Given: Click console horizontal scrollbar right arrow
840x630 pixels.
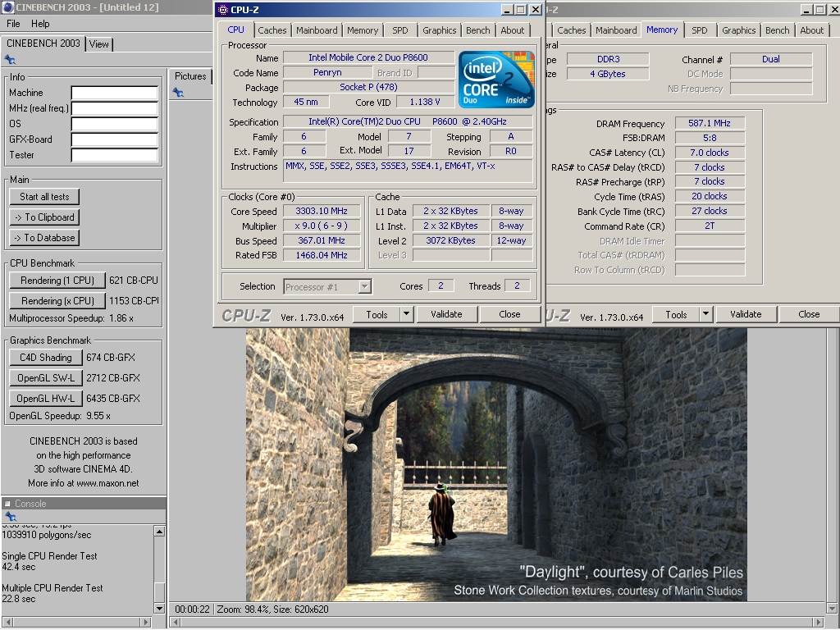Looking at the screenshot, I should 146,622.
